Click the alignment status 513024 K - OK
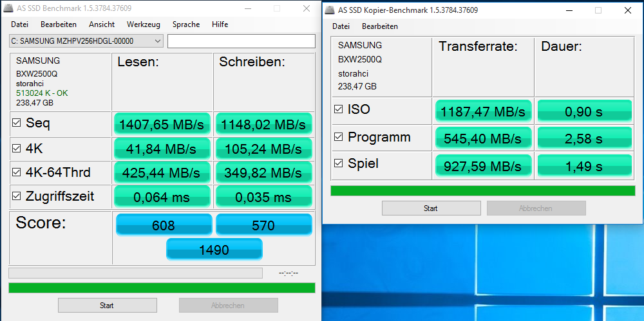 [x=42, y=93]
